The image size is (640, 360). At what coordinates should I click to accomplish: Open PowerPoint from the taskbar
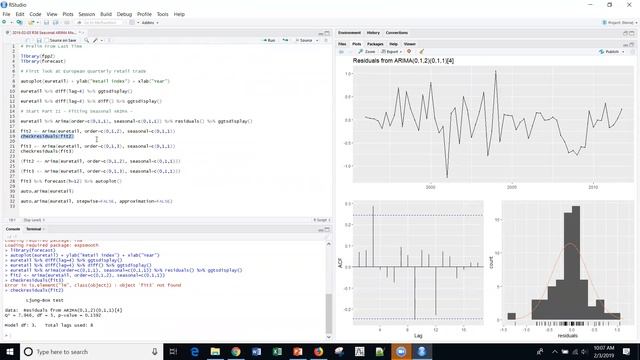pos(298,351)
